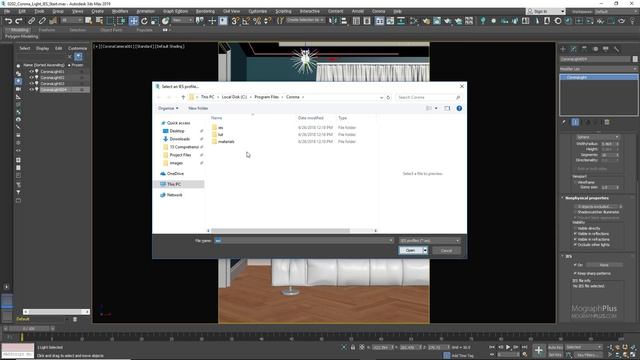
Task: Toggle Visible directly checkbox
Action: coord(576,229)
